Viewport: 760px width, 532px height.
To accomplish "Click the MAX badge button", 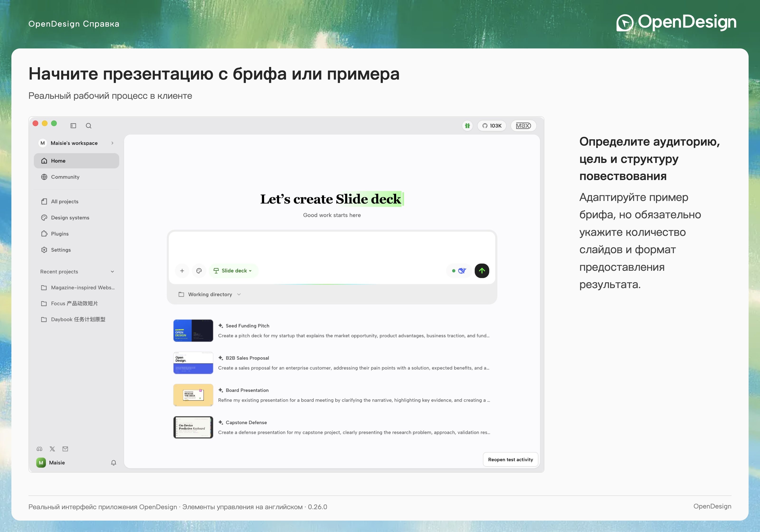I will click(x=523, y=126).
